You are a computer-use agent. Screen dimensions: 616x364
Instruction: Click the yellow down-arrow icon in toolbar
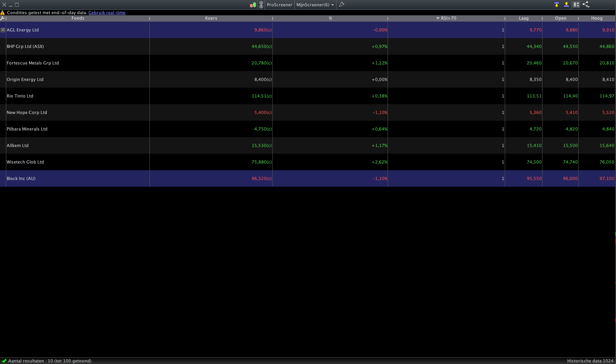click(x=556, y=5)
